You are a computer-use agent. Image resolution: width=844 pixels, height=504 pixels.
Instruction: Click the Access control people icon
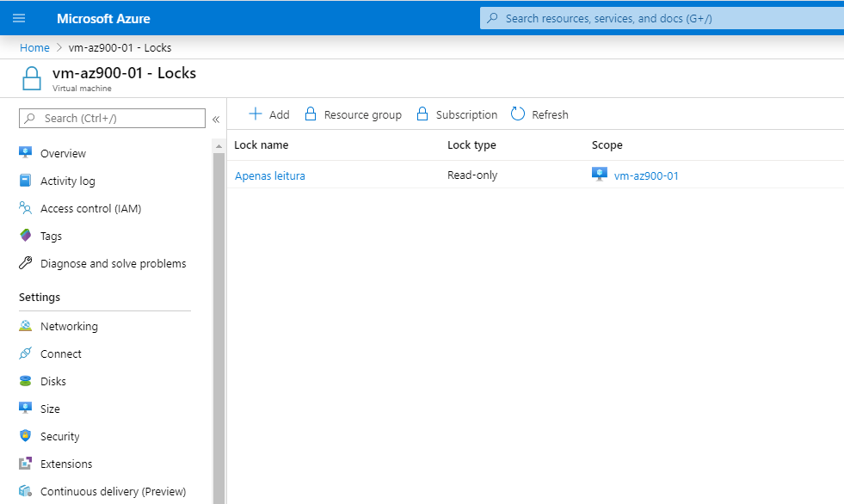(25, 207)
